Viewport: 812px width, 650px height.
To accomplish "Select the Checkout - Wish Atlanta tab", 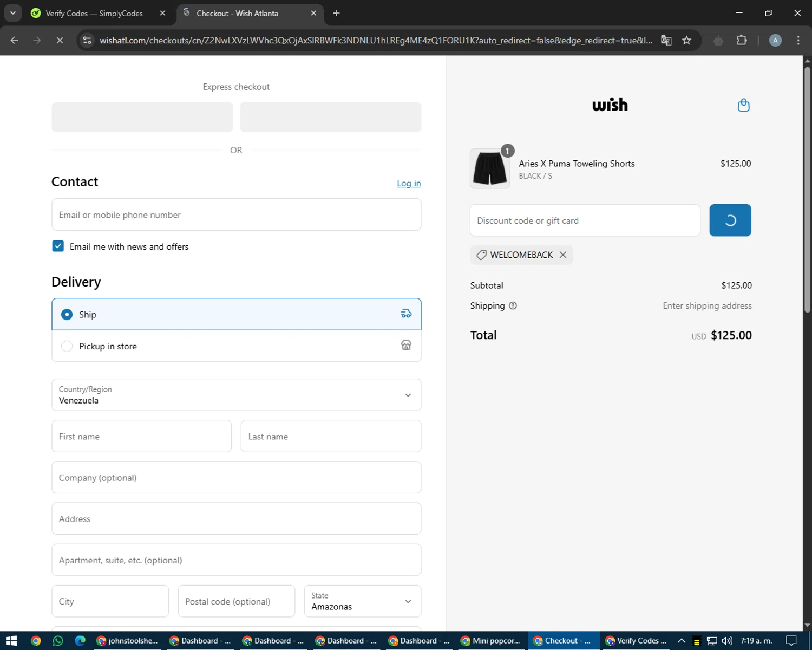I will click(x=237, y=13).
